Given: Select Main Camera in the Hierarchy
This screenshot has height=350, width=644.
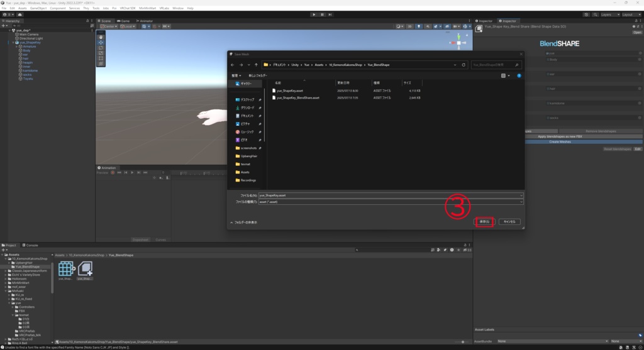Looking at the screenshot, I should [x=29, y=35].
